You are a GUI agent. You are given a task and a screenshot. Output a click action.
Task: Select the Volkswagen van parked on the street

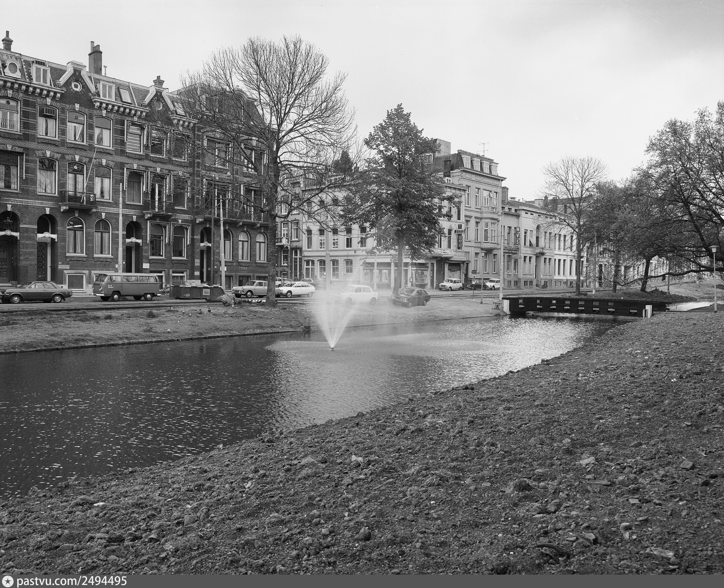click(126, 287)
